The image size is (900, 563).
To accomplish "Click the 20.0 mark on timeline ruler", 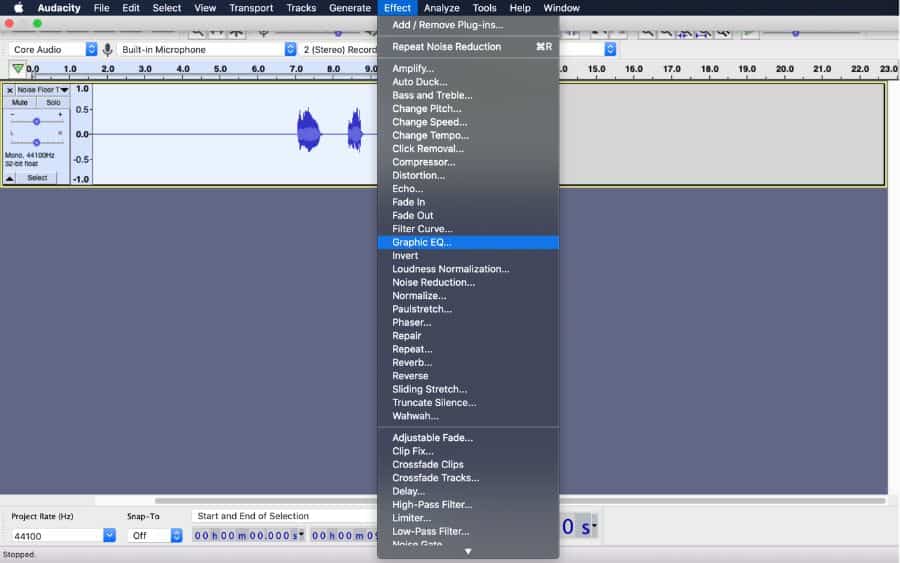I will coord(785,69).
